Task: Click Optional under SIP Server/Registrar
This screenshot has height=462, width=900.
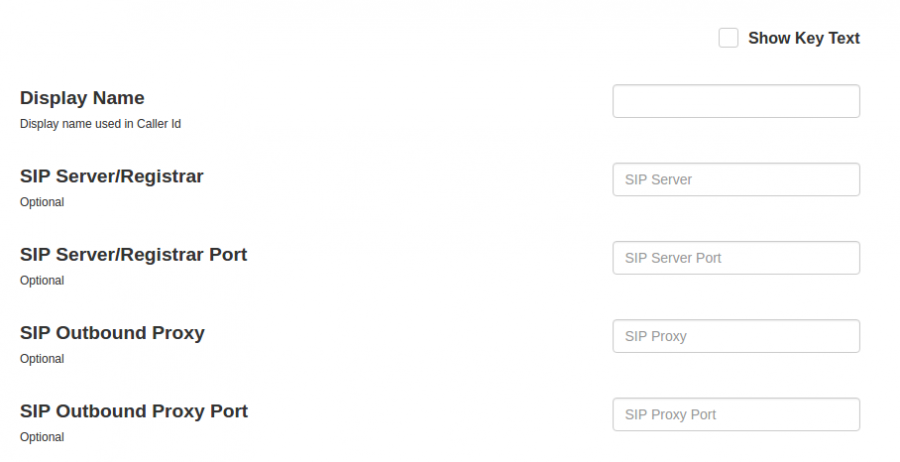Action: pos(42,202)
